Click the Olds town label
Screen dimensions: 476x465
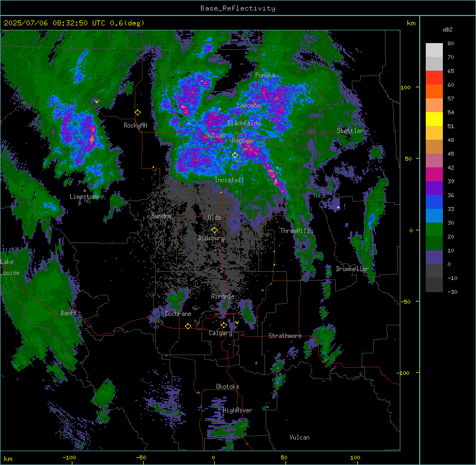click(x=214, y=218)
